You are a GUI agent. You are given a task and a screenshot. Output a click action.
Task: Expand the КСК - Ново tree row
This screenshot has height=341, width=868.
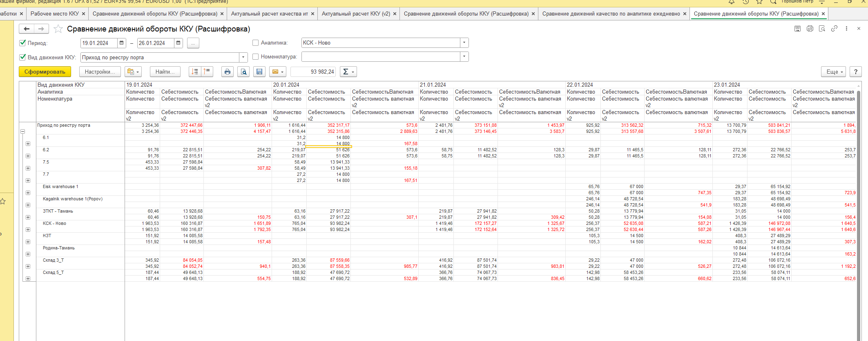pos(28,230)
